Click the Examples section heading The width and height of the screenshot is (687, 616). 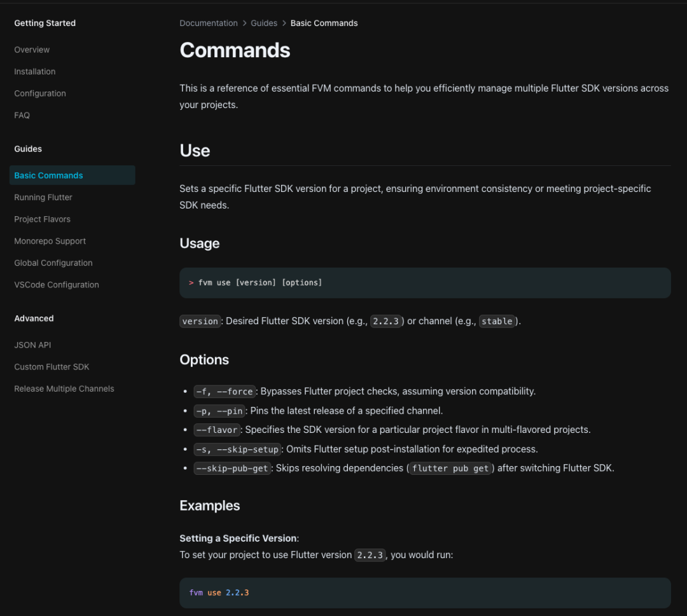[210, 505]
